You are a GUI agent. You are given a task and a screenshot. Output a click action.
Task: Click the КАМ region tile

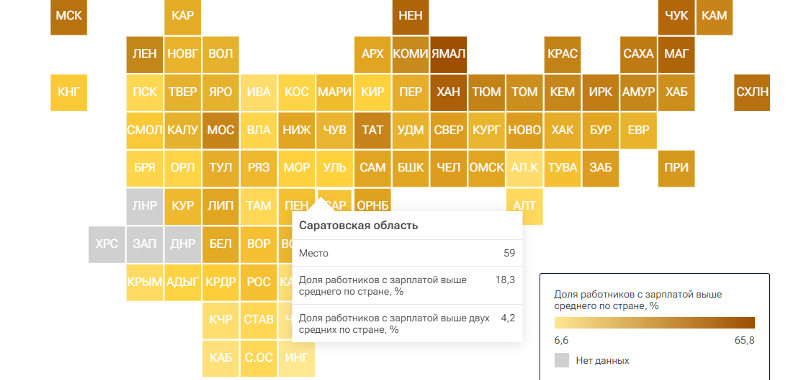click(x=714, y=16)
